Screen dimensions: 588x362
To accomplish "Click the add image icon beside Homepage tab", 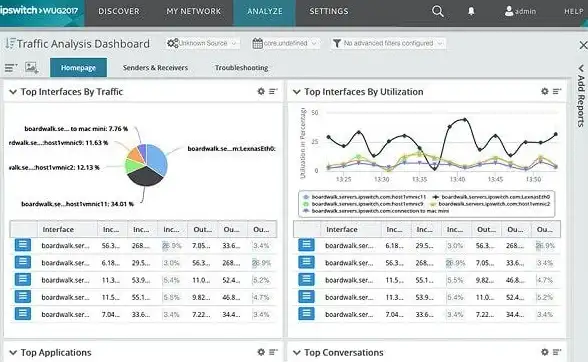I will pos(32,68).
